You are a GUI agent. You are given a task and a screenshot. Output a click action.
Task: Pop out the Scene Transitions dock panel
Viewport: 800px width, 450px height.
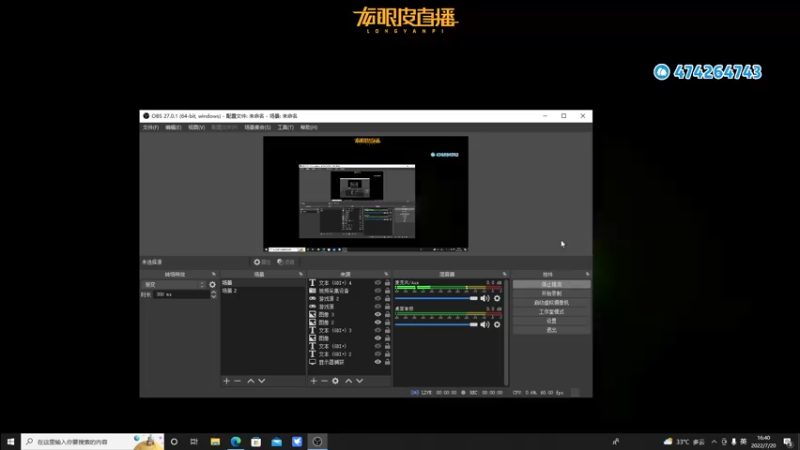(x=214, y=274)
